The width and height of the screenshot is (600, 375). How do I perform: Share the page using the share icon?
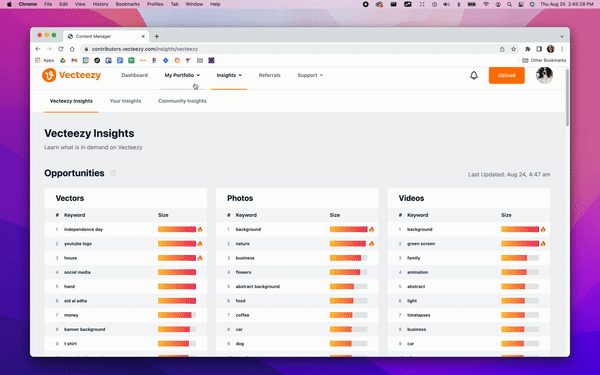(502, 49)
